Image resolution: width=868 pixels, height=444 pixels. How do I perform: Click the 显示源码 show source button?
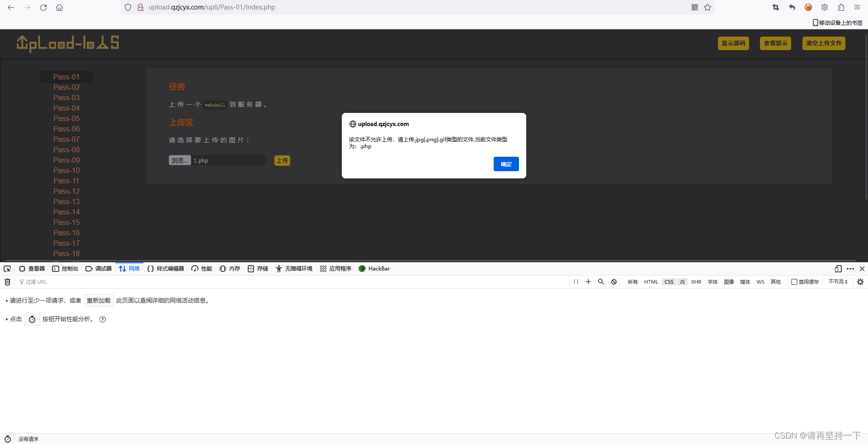[x=733, y=43]
